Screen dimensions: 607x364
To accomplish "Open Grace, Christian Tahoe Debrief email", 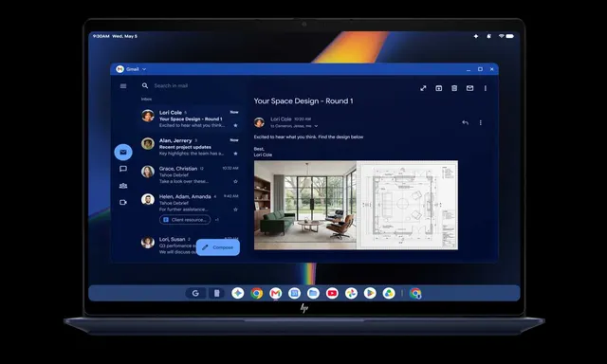I will pos(191,174).
